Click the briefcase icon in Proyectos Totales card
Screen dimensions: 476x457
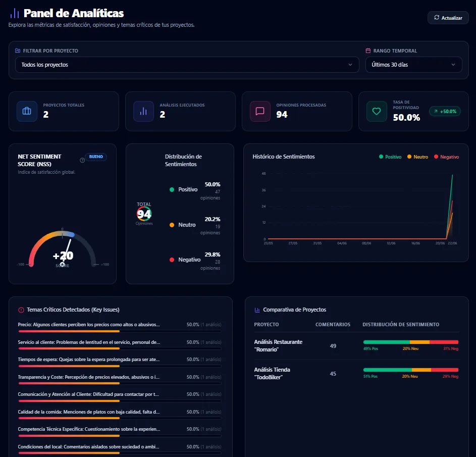tap(27, 111)
